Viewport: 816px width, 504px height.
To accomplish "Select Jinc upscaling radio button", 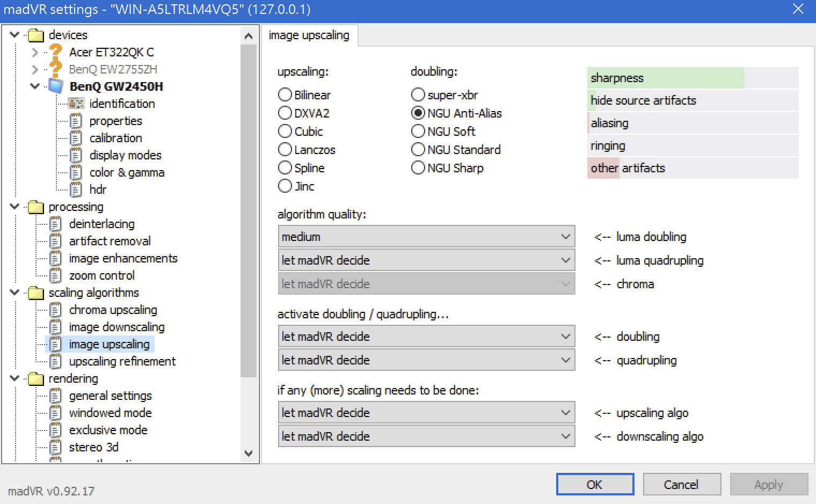I will point(285,186).
